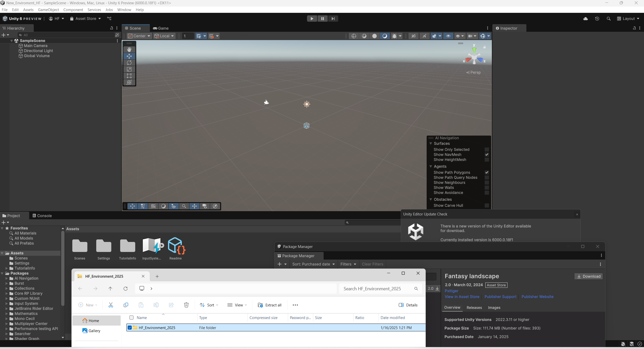Open the Window menu
Image resolution: width=644 pixels, height=349 pixels.
pos(124,10)
